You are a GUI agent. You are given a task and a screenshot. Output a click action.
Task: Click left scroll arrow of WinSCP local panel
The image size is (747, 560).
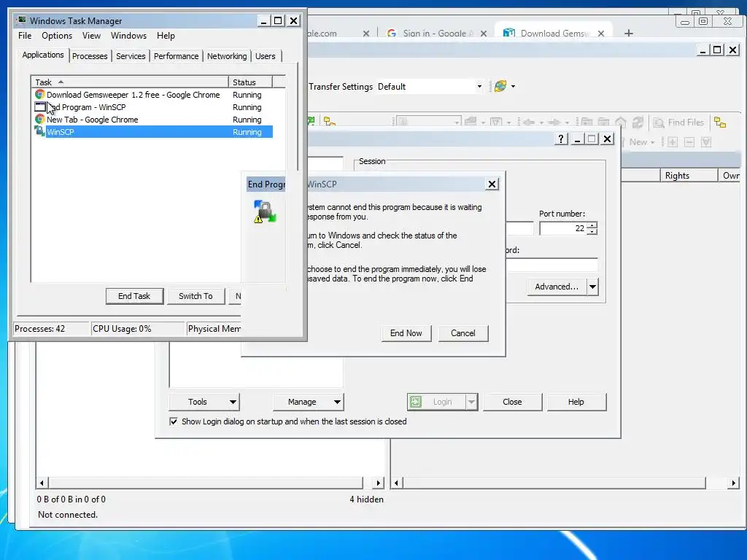coord(42,483)
